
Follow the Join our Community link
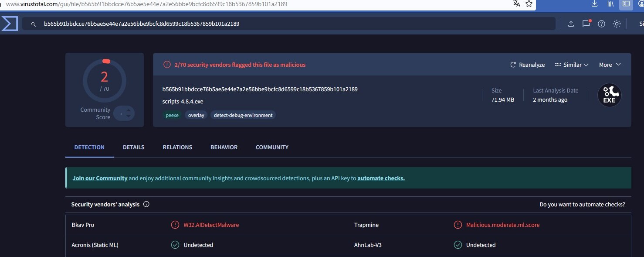[x=100, y=178]
